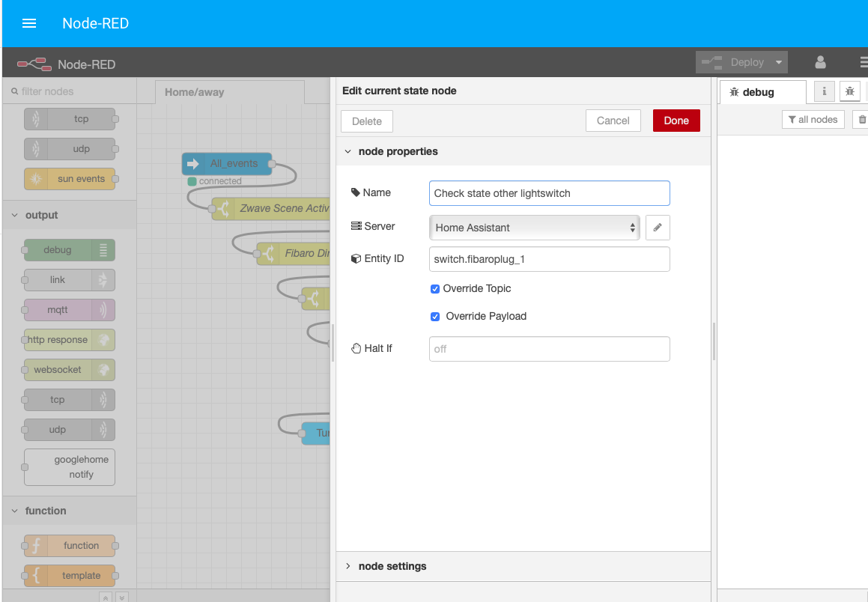Select the mqtt node in output palette

(x=68, y=309)
